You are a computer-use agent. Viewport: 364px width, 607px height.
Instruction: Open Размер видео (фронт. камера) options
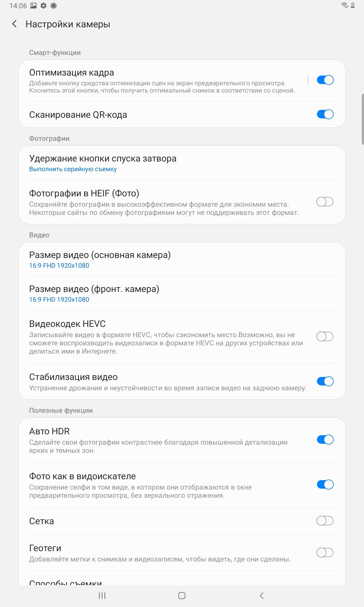[182, 293]
